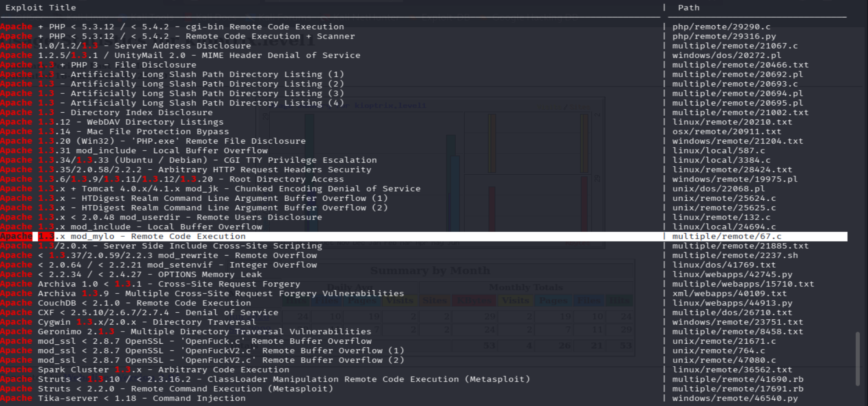Select the Long Slash Path Directory Listing (2) title
Screen dimensions: 868x406
(172, 84)
